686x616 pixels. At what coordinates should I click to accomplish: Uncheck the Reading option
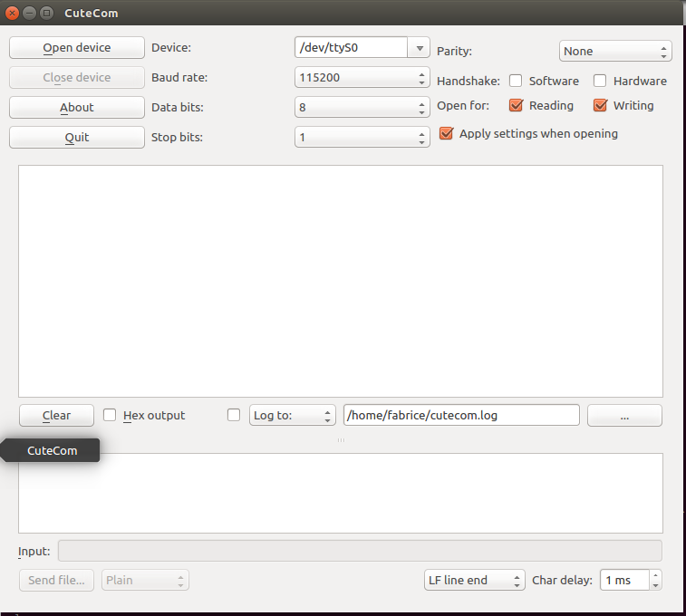(517, 105)
